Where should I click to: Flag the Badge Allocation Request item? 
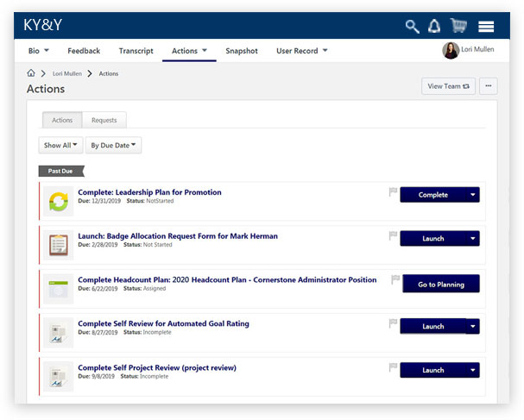coord(393,235)
